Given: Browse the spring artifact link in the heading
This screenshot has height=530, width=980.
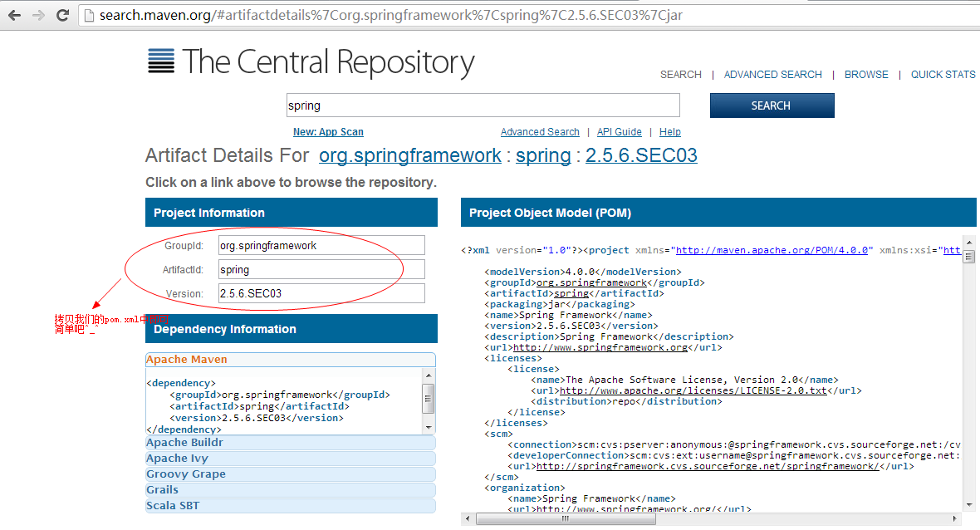Looking at the screenshot, I should click(543, 155).
